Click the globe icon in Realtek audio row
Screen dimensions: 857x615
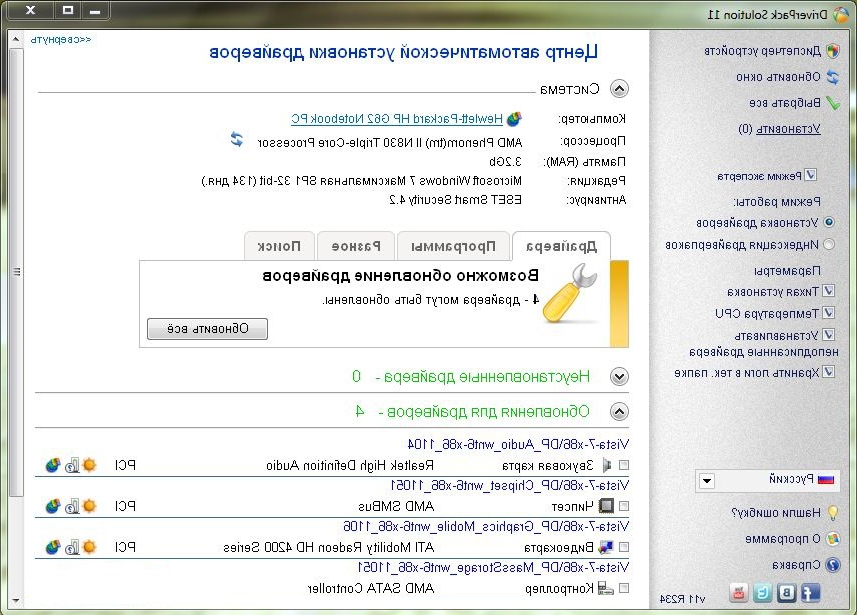[53, 465]
